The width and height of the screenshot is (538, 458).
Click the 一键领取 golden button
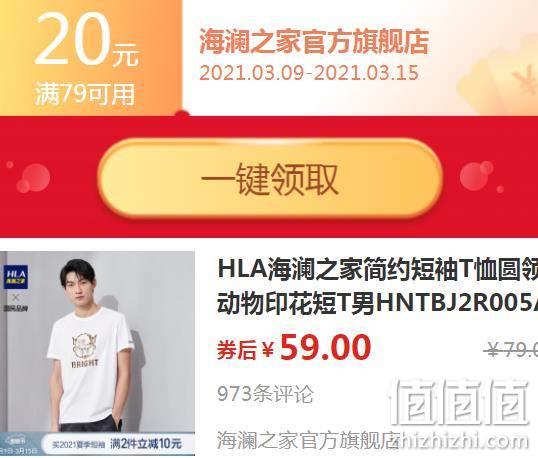[270, 178]
